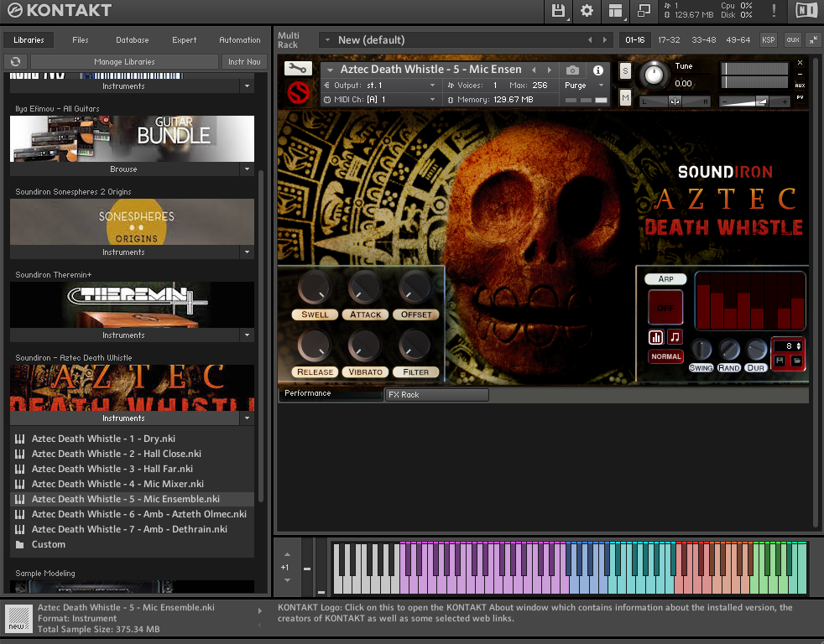Switch to the Expert tab
Viewport: 824px width, 644px height.
coord(185,40)
